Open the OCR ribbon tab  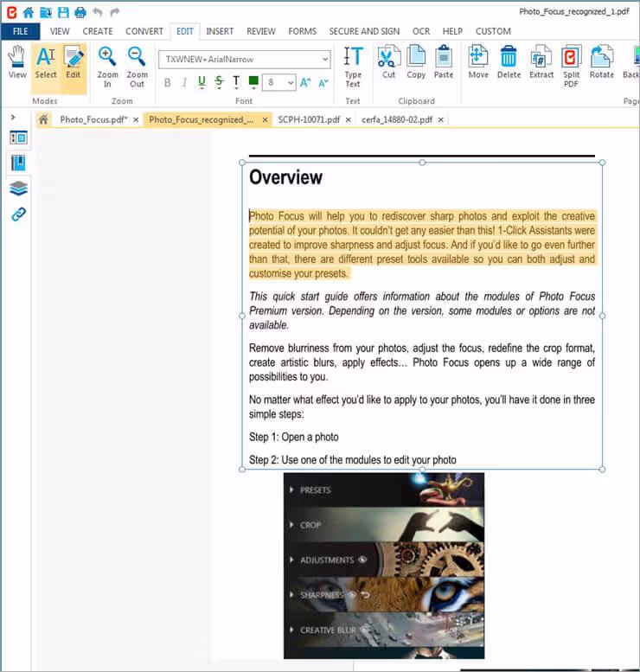pos(421,31)
